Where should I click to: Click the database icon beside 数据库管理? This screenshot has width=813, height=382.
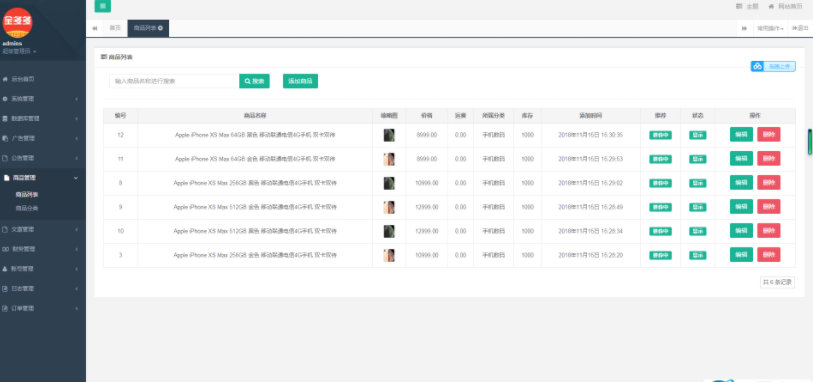tap(5, 119)
